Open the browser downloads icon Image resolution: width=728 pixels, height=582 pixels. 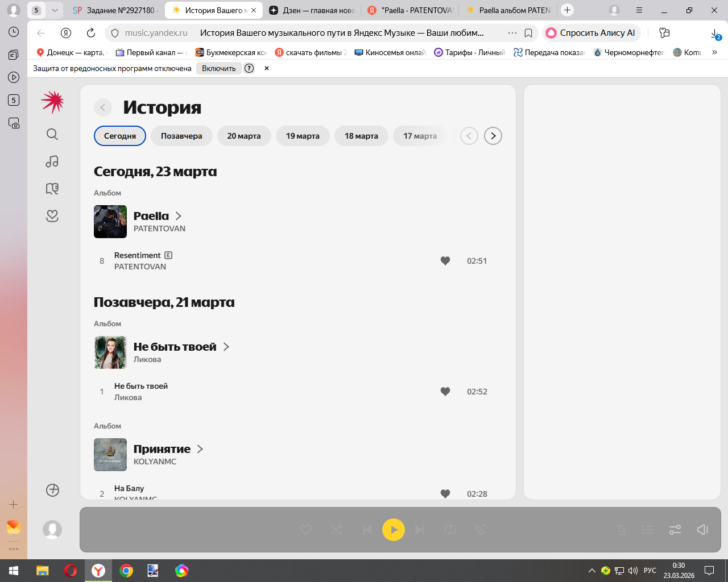point(715,34)
